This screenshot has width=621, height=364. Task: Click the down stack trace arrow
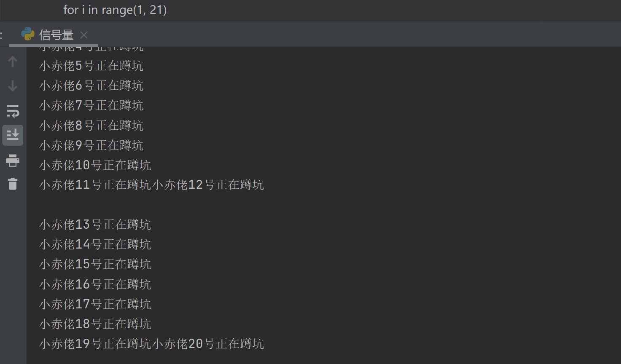tap(13, 86)
